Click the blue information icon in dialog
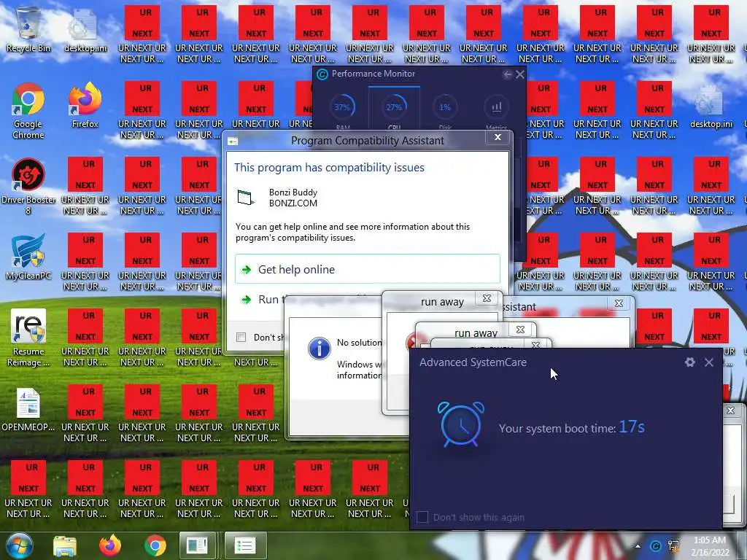Viewport: 747px width, 560px height. click(x=320, y=348)
